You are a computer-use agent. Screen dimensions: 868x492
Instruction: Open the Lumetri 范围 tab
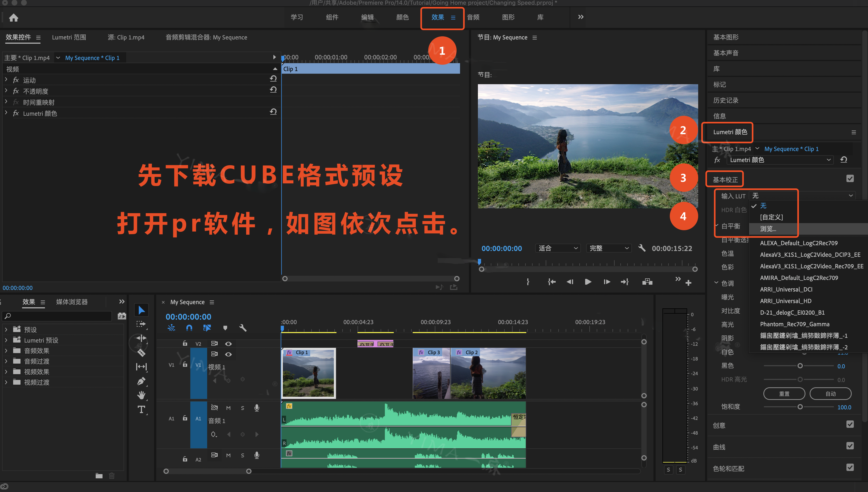[69, 37]
